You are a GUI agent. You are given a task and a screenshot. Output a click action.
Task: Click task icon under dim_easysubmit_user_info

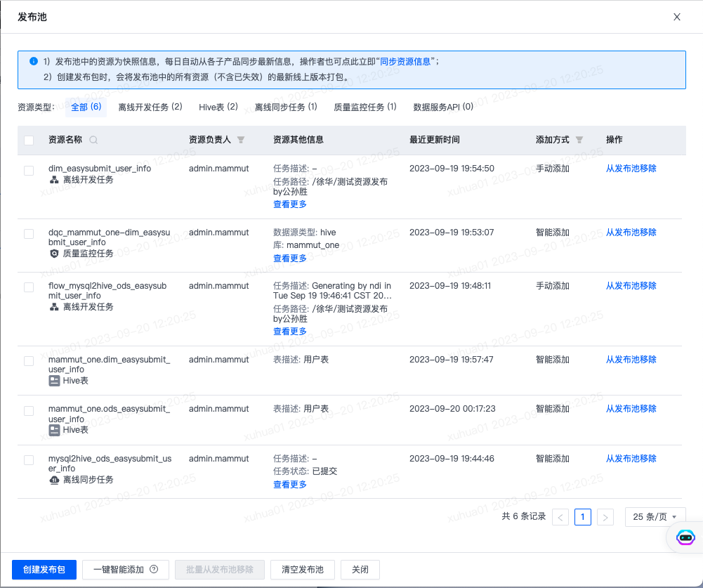[x=54, y=180]
